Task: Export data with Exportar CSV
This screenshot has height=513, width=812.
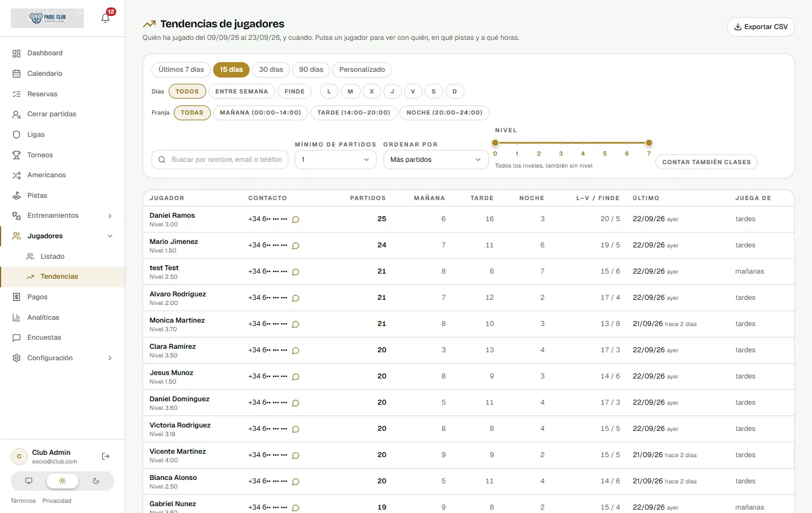Action: 761,27
